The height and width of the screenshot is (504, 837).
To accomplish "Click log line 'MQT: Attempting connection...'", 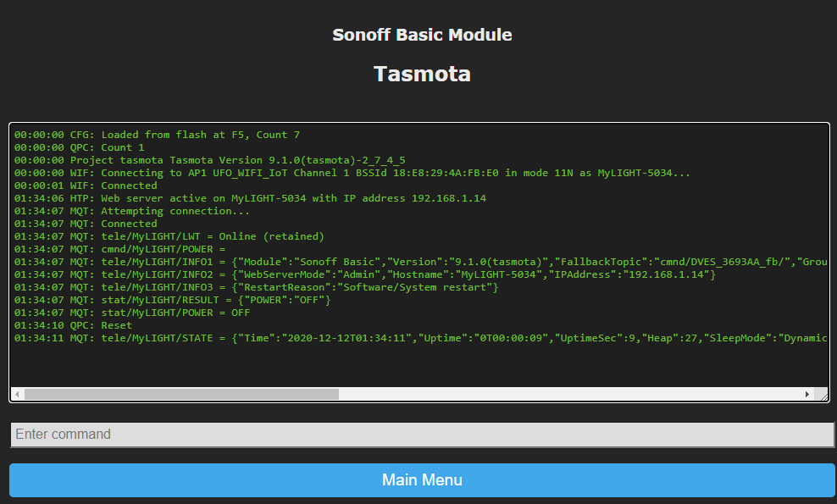I will (132, 211).
